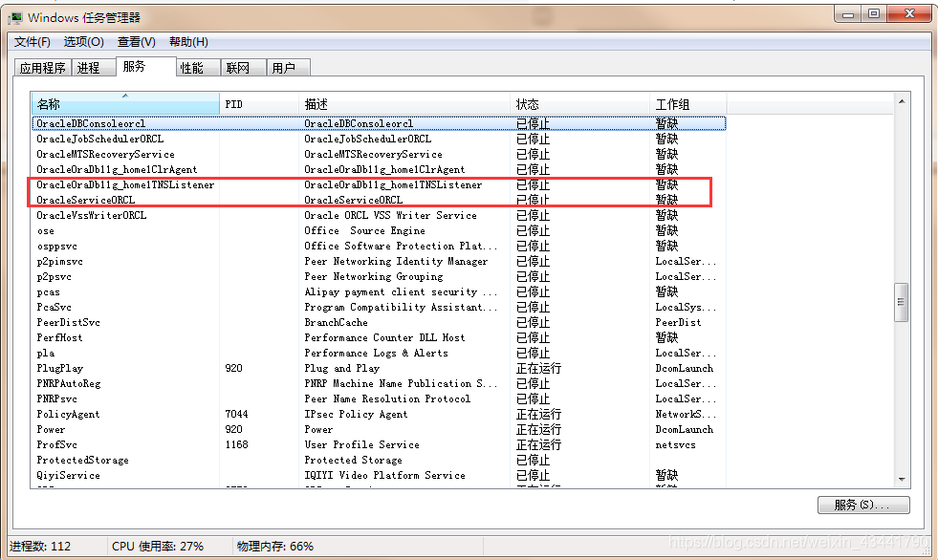Image resolution: width=938 pixels, height=560 pixels.
Task: Select the ProfSvc service row
Action: point(379,444)
